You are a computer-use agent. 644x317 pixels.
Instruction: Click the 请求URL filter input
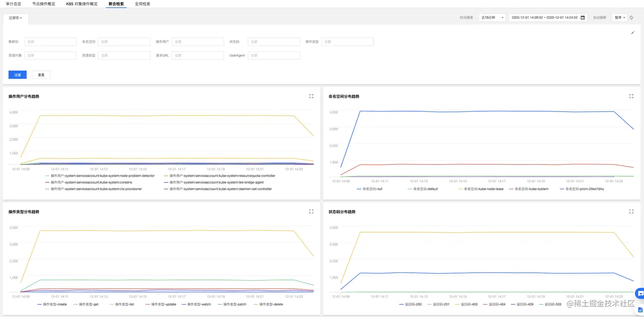(x=198, y=55)
